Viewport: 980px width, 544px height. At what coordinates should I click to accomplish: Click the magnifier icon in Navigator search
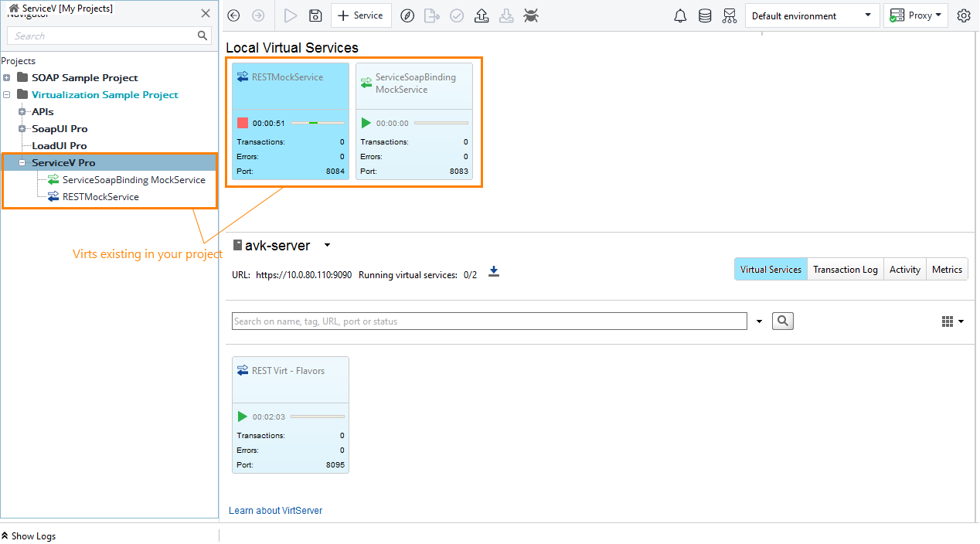(202, 36)
